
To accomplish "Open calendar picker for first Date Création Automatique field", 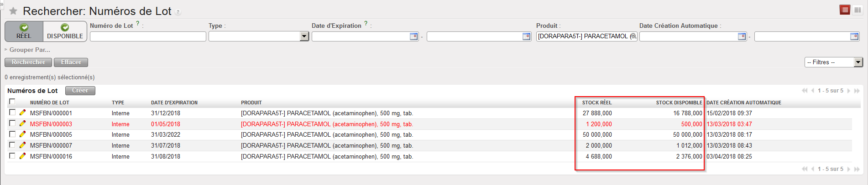I will 742,36.
